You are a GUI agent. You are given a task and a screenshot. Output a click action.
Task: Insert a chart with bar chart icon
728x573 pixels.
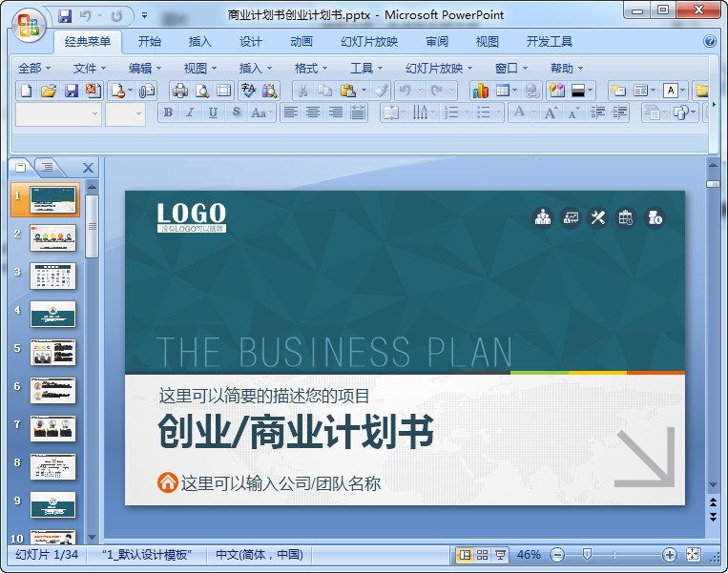pos(481,91)
